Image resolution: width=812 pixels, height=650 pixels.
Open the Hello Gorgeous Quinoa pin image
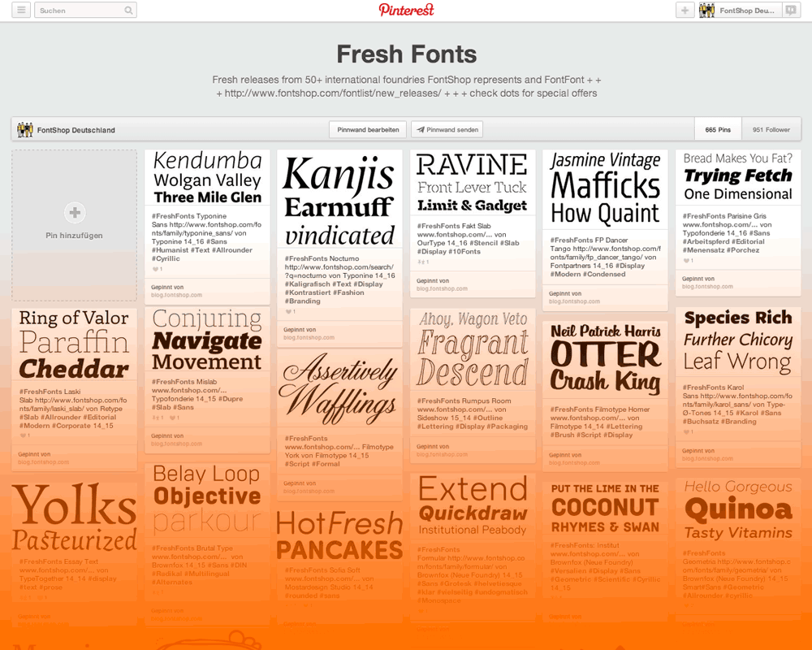click(x=738, y=510)
